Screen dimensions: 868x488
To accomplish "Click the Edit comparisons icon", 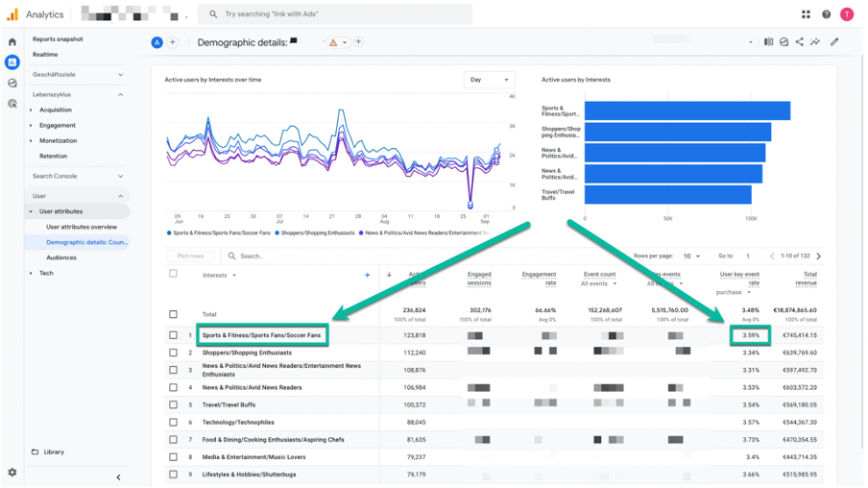I will [768, 41].
